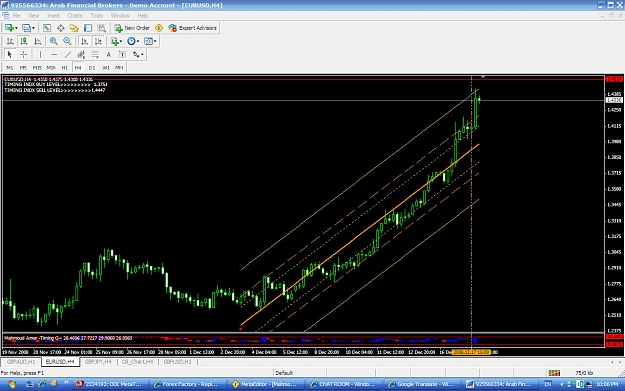Switch to the Oil_Chart,H4 chart tab
Image resolution: width=625 pixels, height=391 pixels.
(x=137, y=362)
